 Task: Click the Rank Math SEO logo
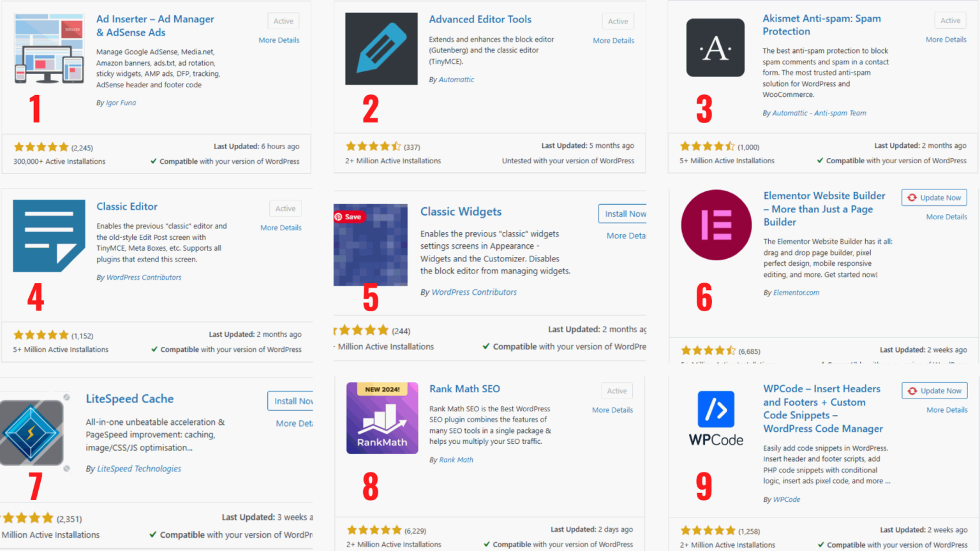click(x=382, y=418)
